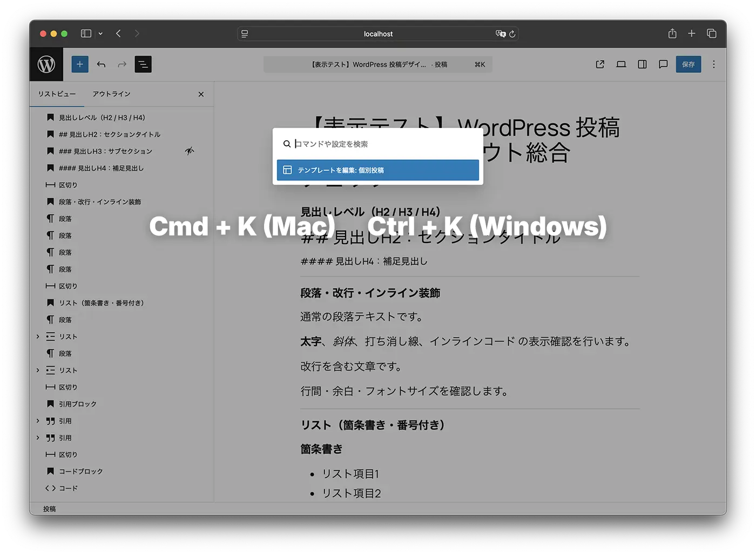Switch to the リストビュー tab
The image size is (756, 554).
56,93
